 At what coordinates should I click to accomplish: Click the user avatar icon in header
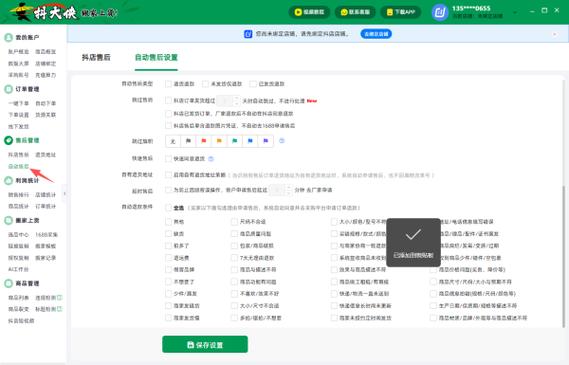pyautogui.click(x=440, y=12)
